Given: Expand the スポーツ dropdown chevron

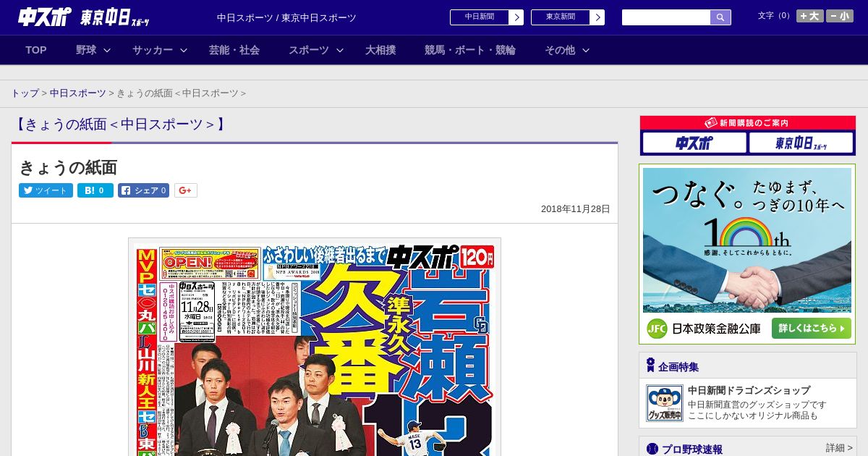Looking at the screenshot, I should pos(340,50).
